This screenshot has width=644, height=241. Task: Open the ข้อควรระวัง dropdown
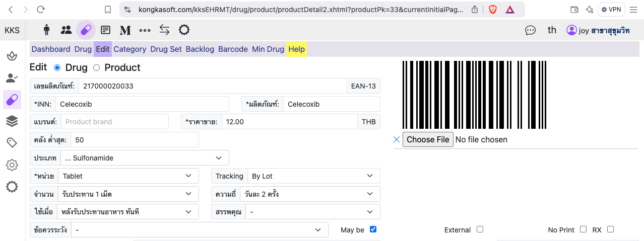tap(200, 229)
